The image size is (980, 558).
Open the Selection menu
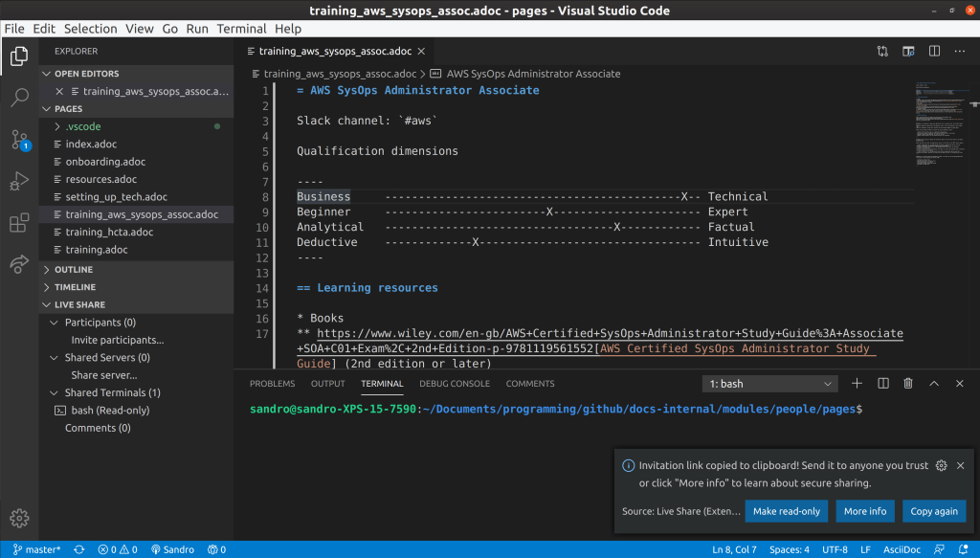tap(90, 29)
